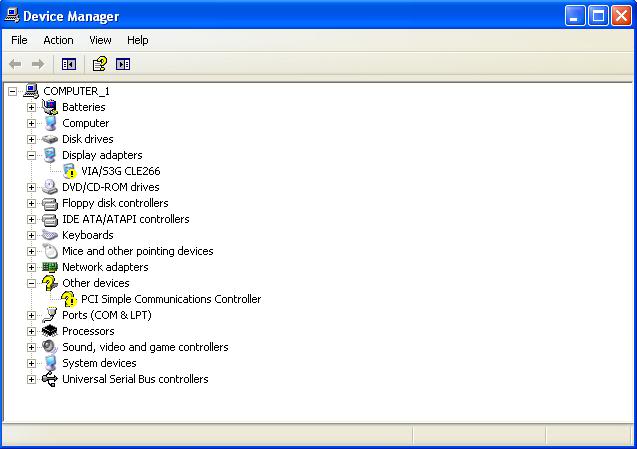637x449 pixels.
Task: Click the Back arrow toolbar icon
Action: click(x=15, y=64)
